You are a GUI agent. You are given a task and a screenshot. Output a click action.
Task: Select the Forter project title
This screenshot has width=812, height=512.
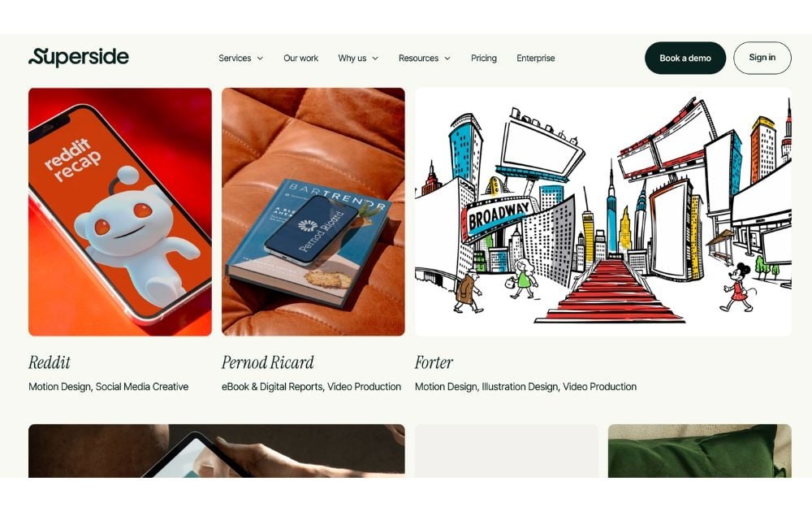(x=434, y=362)
